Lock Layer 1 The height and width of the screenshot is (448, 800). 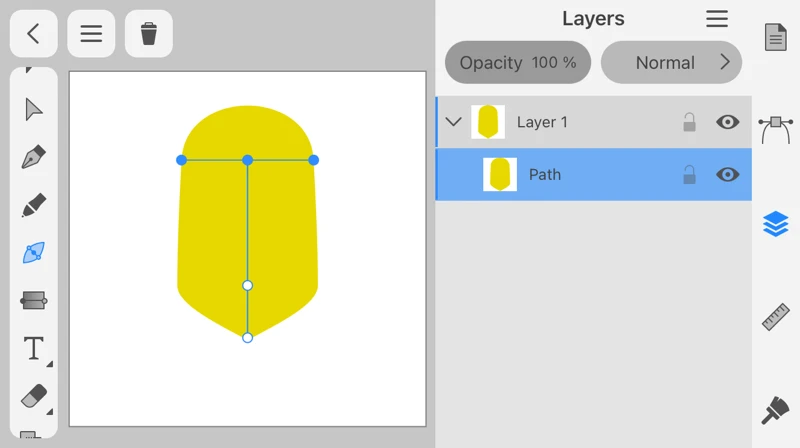click(x=689, y=122)
